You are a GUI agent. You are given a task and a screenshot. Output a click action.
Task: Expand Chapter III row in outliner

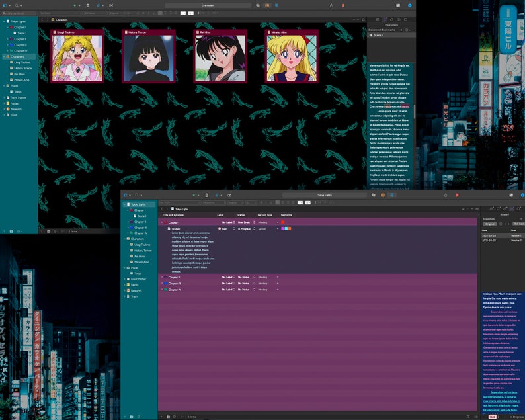click(162, 283)
